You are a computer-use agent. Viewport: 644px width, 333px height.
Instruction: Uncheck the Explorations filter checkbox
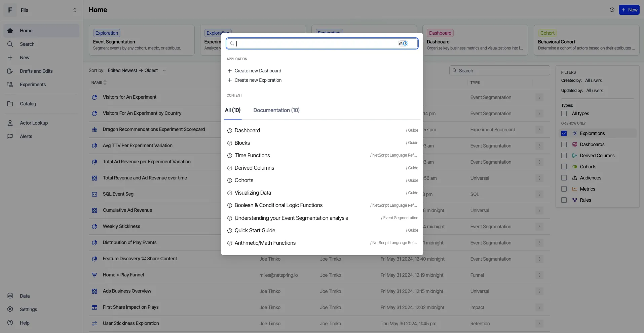click(x=564, y=133)
